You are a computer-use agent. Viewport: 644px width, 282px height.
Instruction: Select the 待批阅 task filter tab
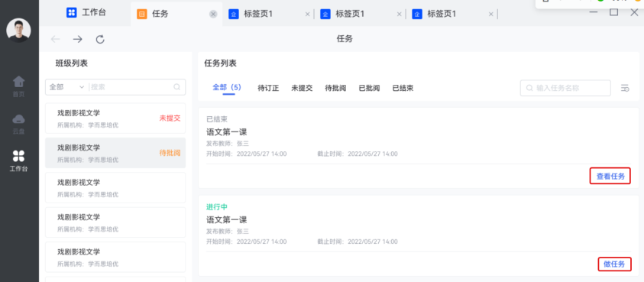(335, 88)
